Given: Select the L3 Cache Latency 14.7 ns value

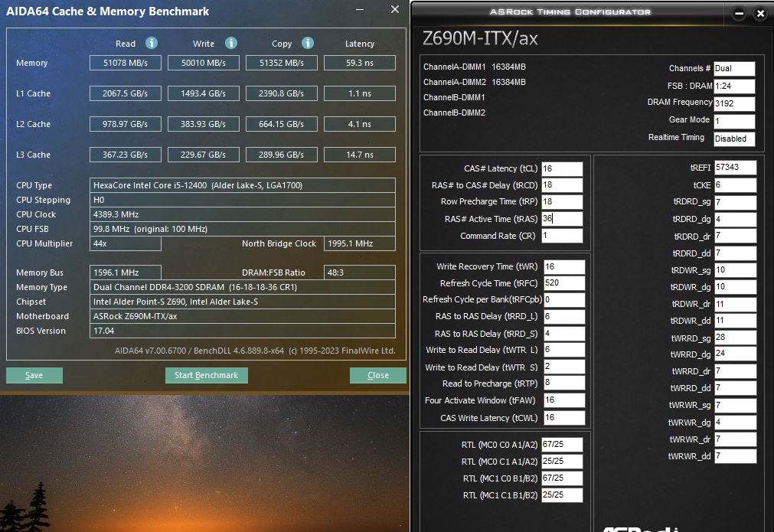Looking at the screenshot, I should tap(359, 155).
